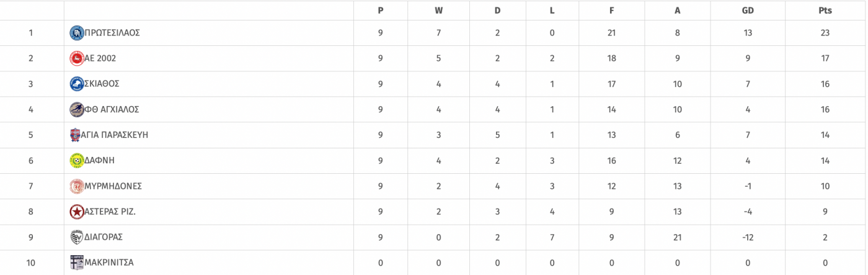Click the ΦΘ ΑΓΧΙΑΛΟΣ team logo
This screenshot has height=275, width=868.
coord(77,109)
